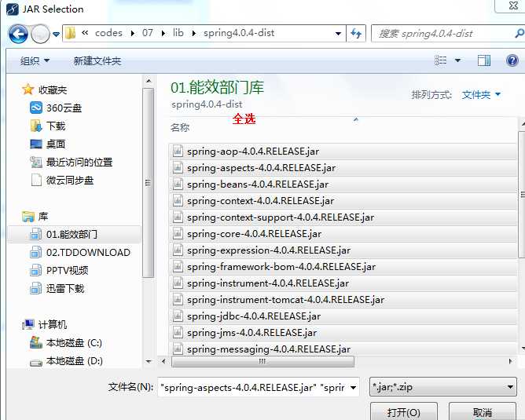
Task: Select spring-expression-4.0.4.RELEASE.jar
Action: (343, 250)
